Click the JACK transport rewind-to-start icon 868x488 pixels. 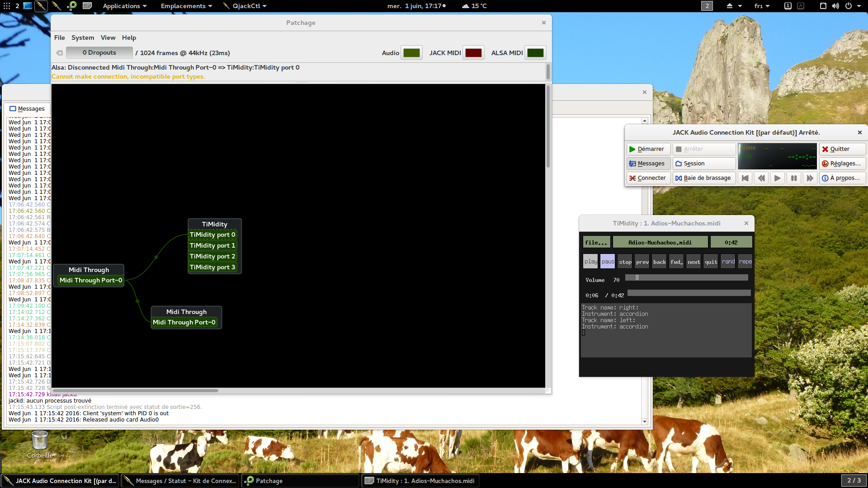pyautogui.click(x=745, y=178)
